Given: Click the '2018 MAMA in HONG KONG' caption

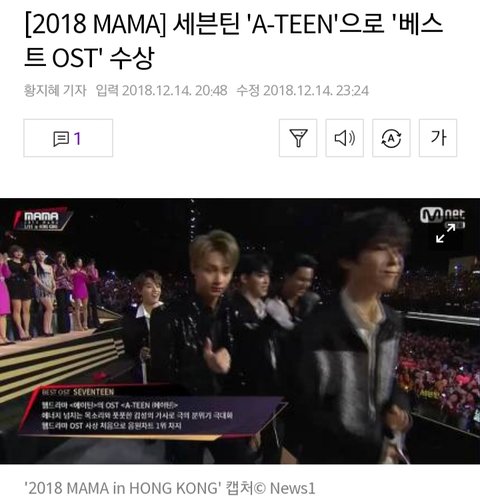Looking at the screenshot, I should pyautogui.click(x=123, y=489).
